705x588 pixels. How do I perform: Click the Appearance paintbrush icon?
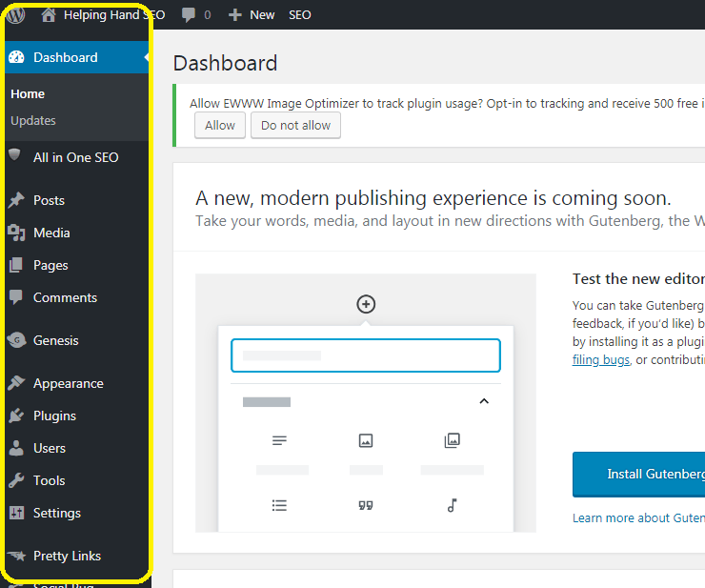(x=16, y=383)
